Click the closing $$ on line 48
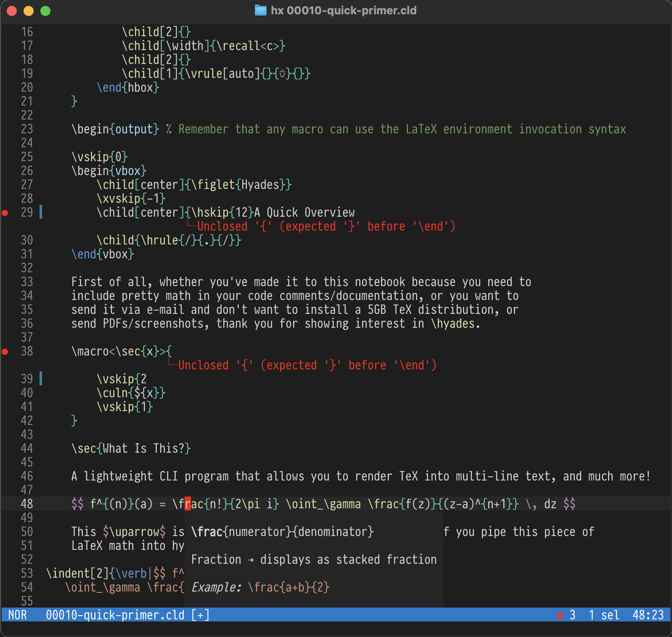The height and width of the screenshot is (637, 672). click(569, 504)
